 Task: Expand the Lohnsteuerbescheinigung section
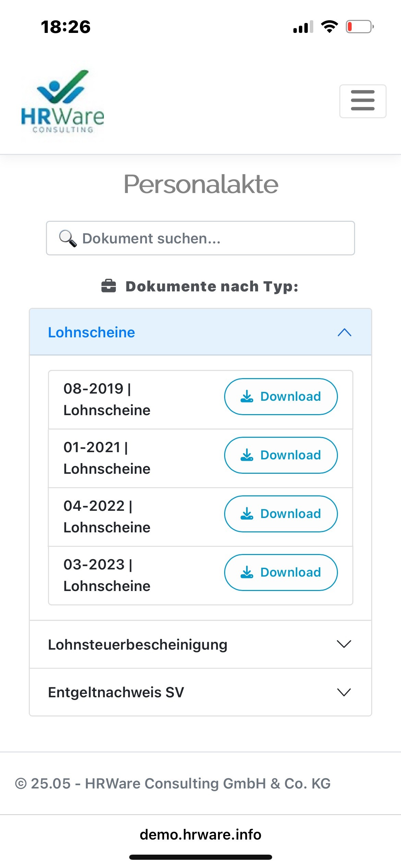[344, 644]
